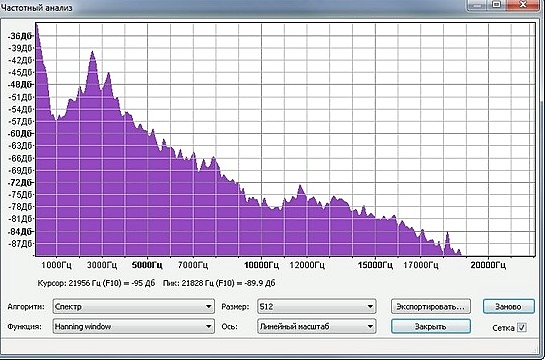
Task: Click the Экспортировать... button
Action: pyautogui.click(x=431, y=307)
